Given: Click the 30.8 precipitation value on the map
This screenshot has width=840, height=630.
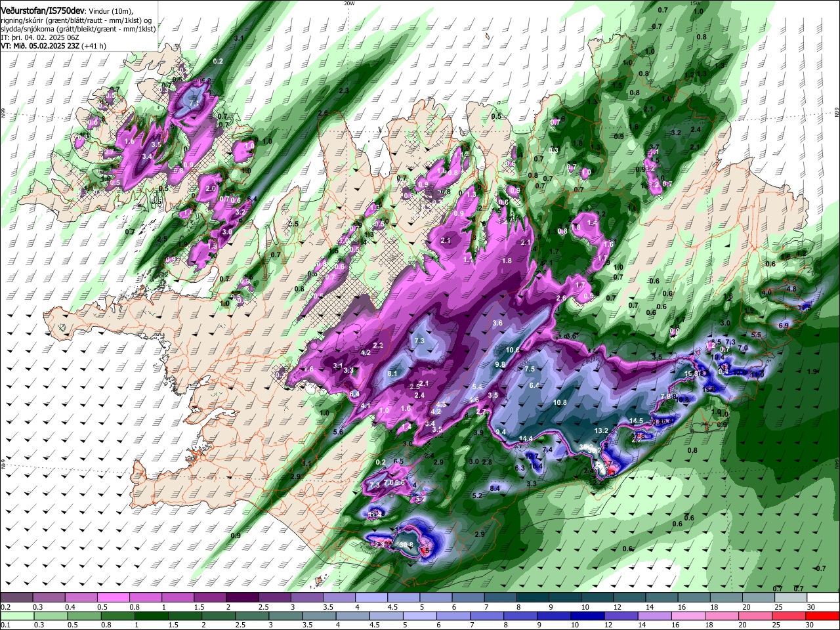Looking at the screenshot, I should (407, 544).
